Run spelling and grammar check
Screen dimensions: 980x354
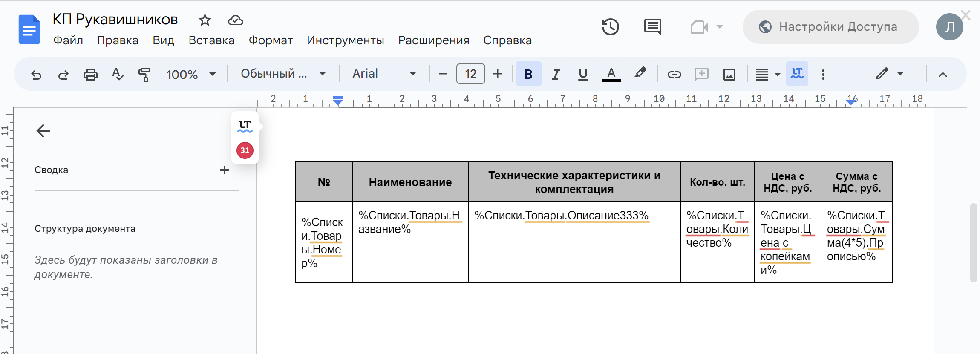pos(118,75)
